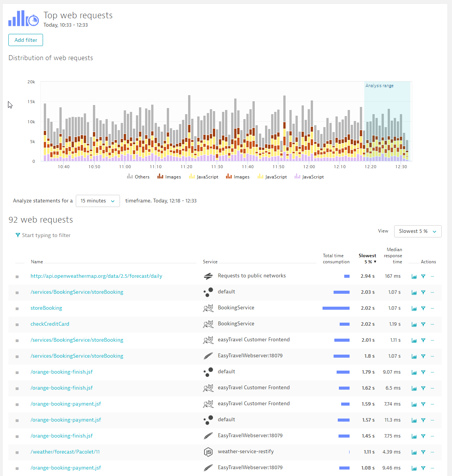Select the /weather/forecast/Pacolet/11 row marker
The image size is (452, 476).
[17, 452]
